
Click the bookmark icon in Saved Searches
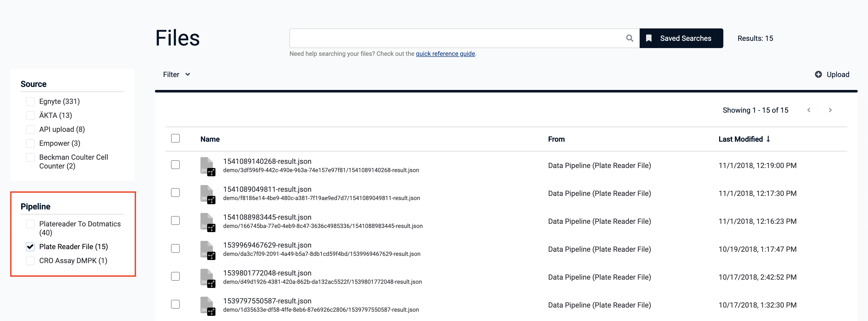click(x=649, y=38)
